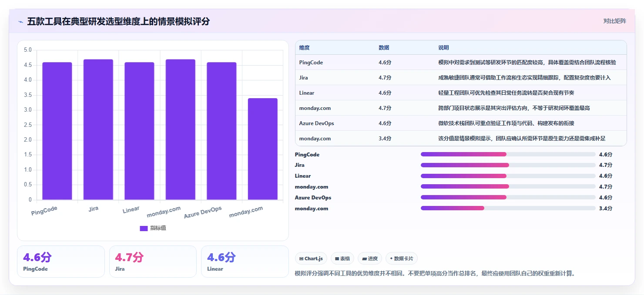Click the Jira x-axis label under the chart

point(93,209)
